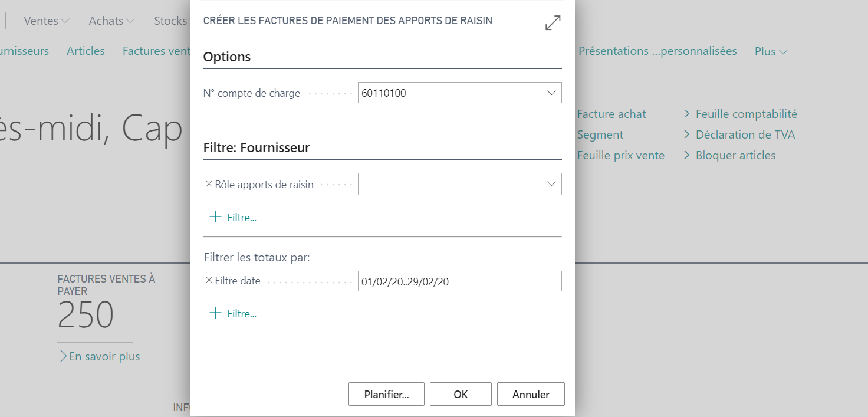
Task: Open Feuille prix vente action
Action: point(621,155)
